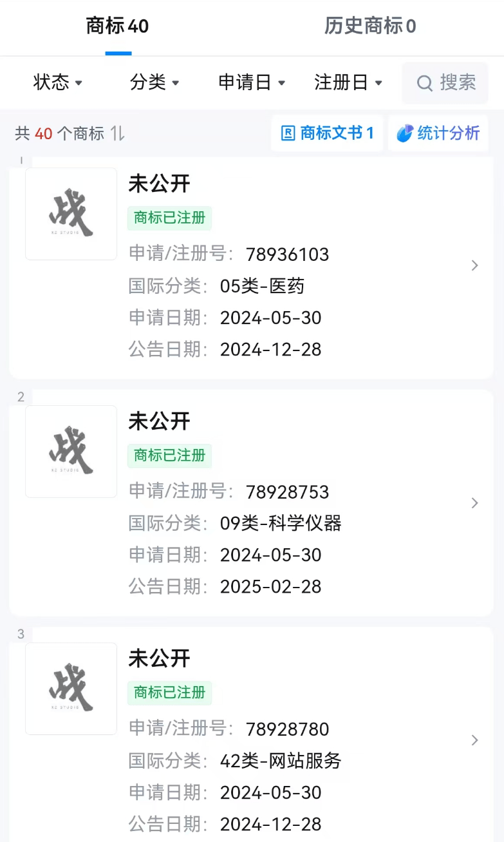
Task: Click the sort arrows icon beside trademark count
Action: (x=117, y=133)
